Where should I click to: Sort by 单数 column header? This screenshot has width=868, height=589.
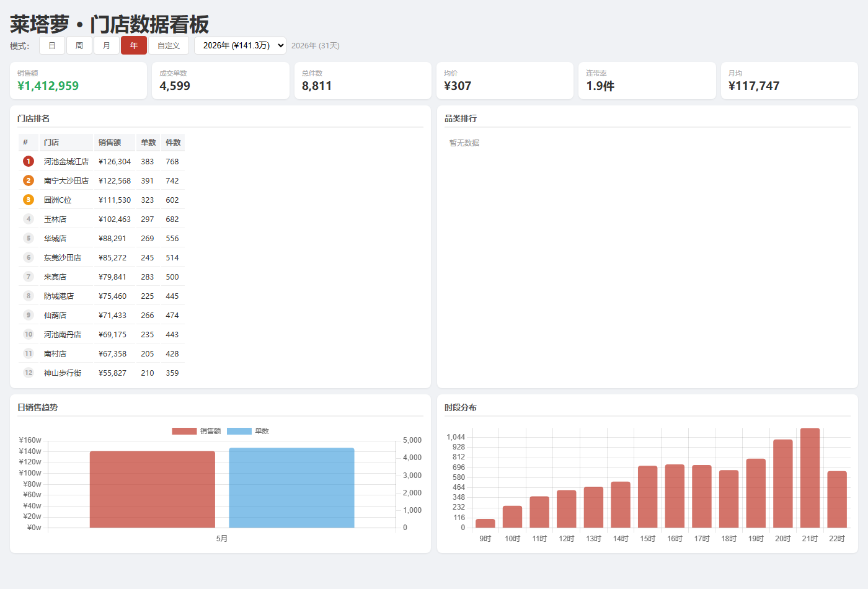coord(148,143)
